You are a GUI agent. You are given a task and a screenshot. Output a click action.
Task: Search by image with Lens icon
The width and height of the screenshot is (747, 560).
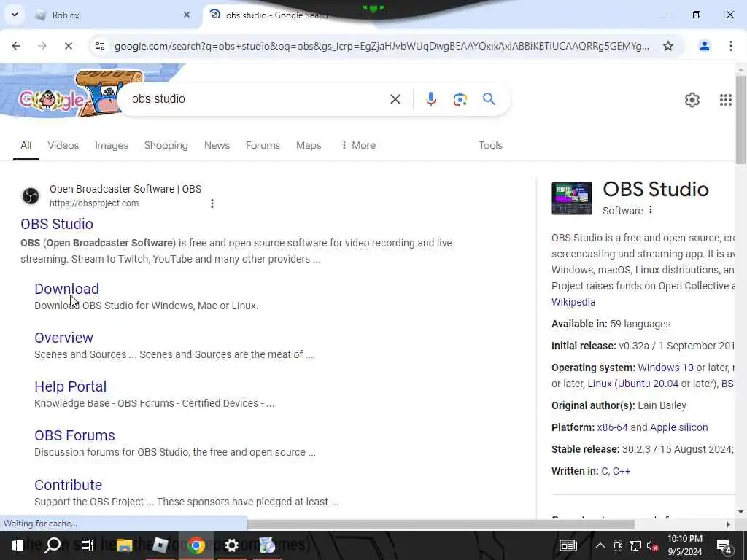tap(460, 99)
